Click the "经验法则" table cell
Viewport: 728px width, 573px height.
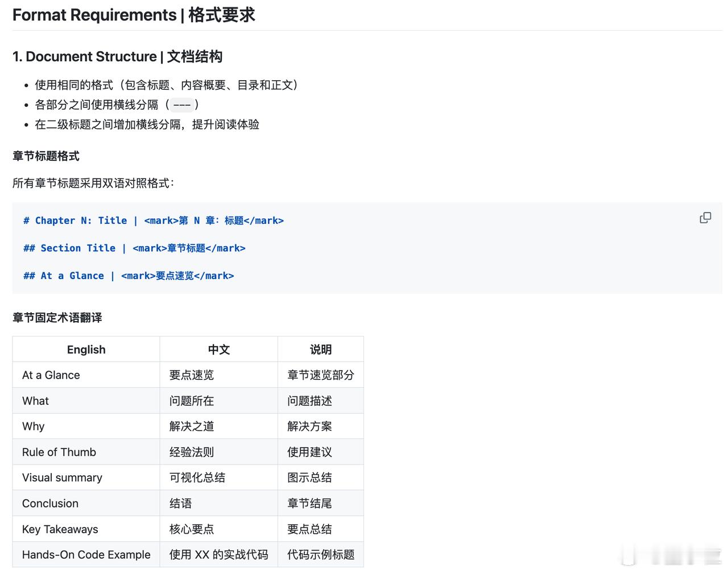(x=219, y=452)
